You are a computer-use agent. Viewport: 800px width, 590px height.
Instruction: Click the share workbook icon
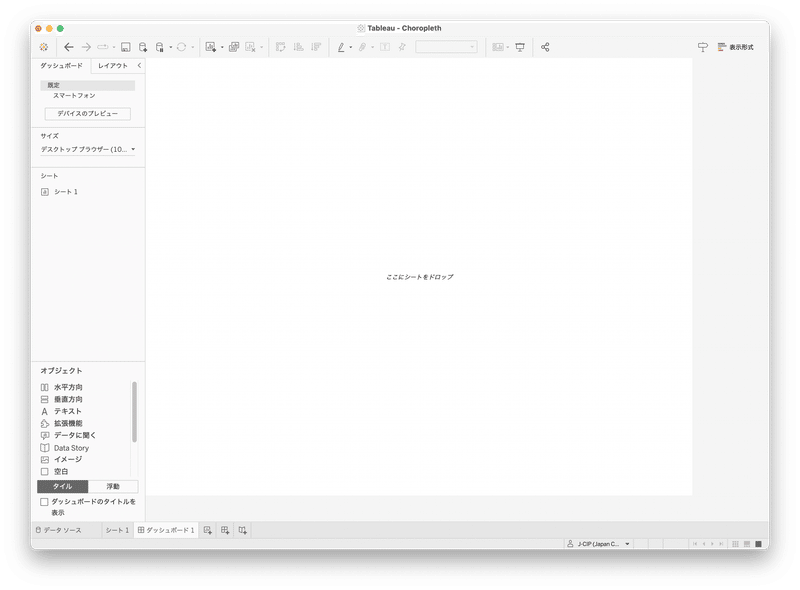click(x=545, y=47)
